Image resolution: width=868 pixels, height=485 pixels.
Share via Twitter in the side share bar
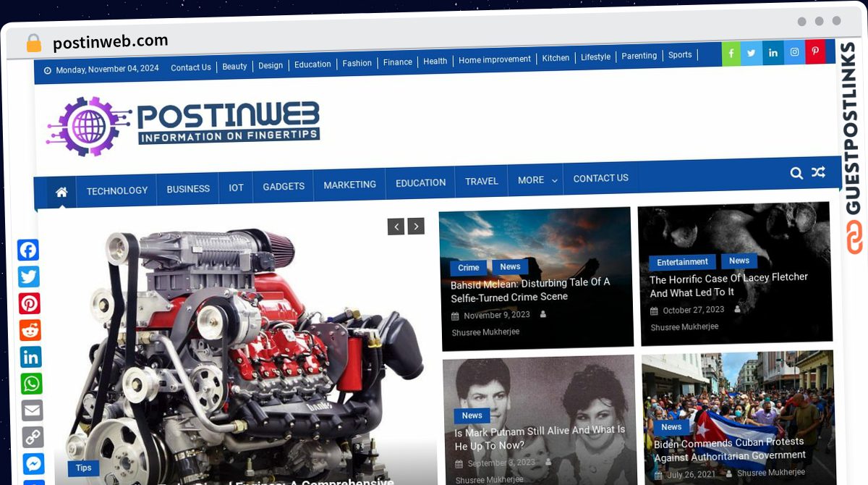[29, 277]
